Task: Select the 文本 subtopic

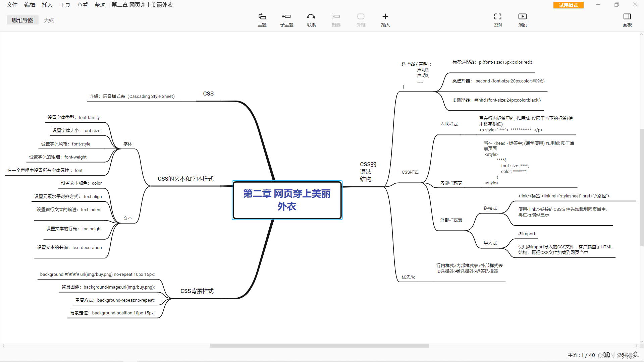Action: (x=128, y=218)
